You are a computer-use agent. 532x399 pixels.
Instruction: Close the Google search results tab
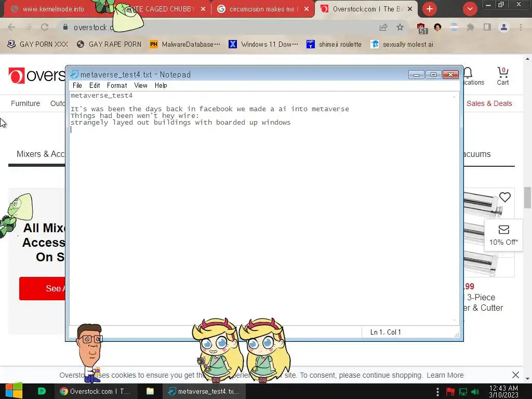[307, 9]
